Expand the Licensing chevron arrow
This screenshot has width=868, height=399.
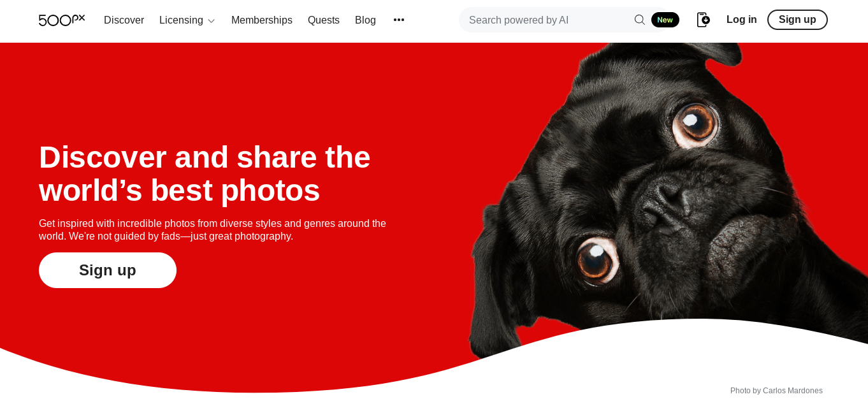(212, 21)
